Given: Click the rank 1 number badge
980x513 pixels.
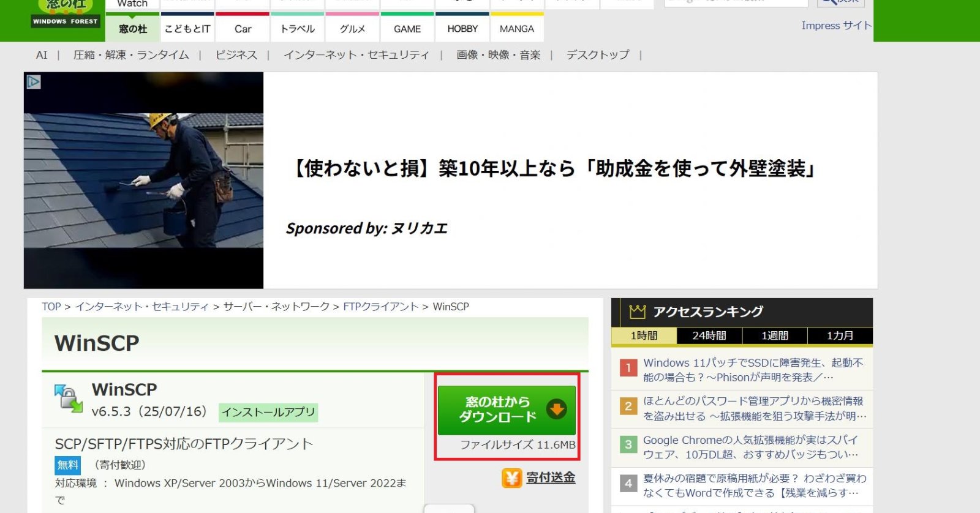Looking at the screenshot, I should click(x=628, y=368).
